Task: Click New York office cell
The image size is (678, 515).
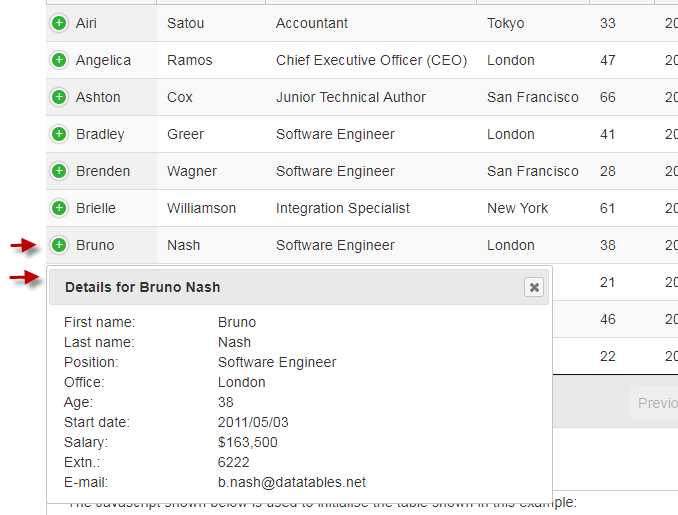Action: [533, 208]
